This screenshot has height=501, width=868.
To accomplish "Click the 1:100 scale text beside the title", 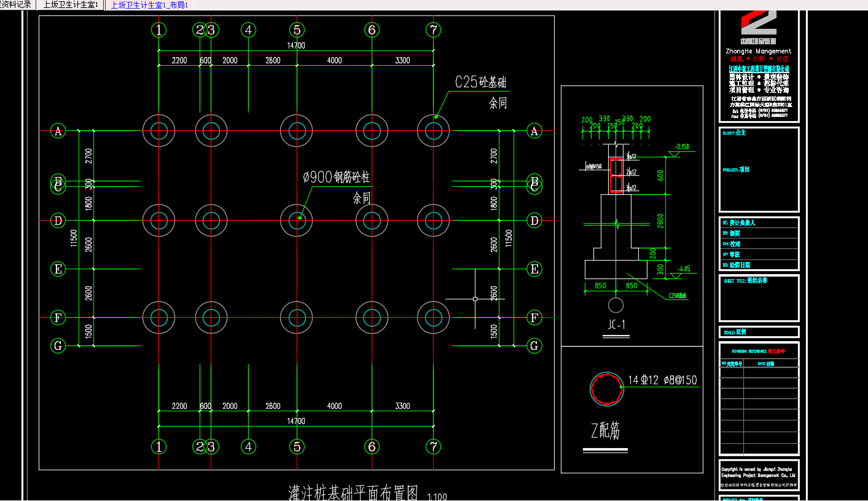I will click(437, 497).
